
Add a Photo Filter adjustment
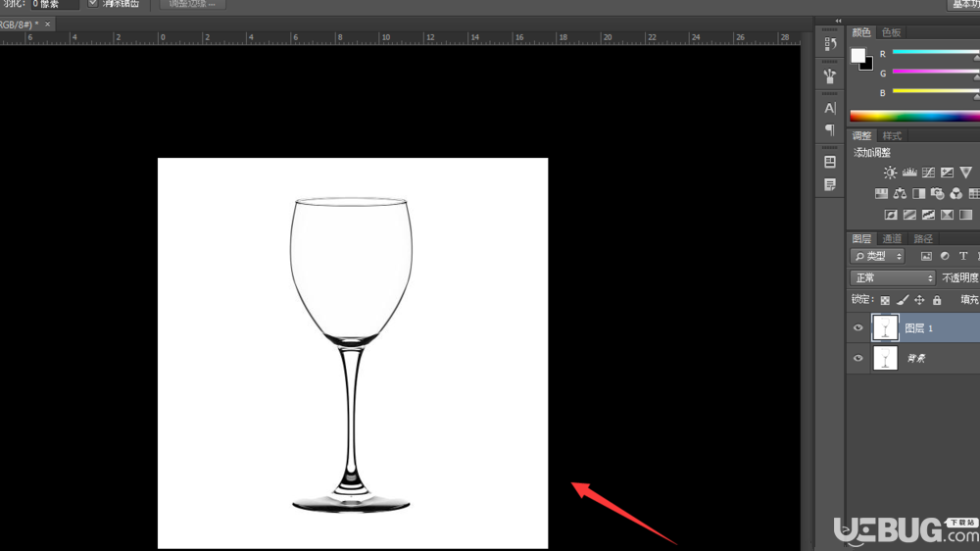[937, 193]
